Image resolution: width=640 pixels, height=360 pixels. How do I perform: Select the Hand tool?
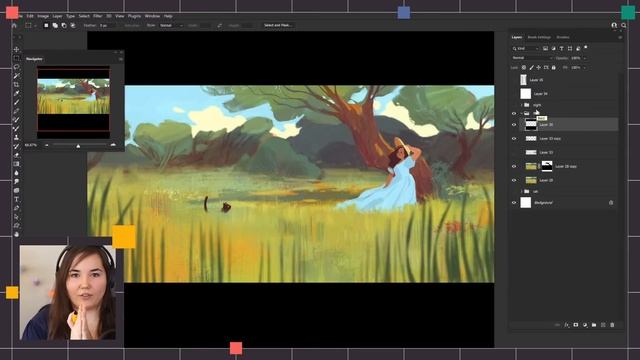pos(16,234)
